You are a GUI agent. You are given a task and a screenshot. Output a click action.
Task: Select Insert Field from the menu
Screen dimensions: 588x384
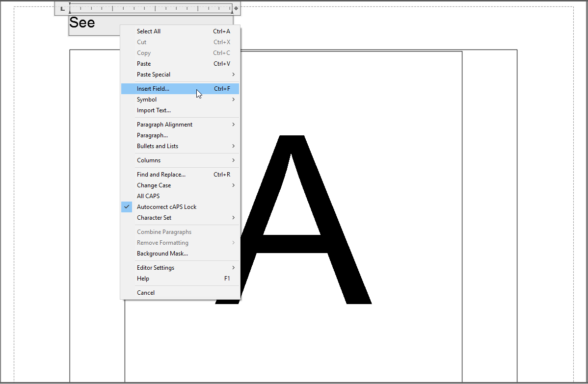click(153, 88)
